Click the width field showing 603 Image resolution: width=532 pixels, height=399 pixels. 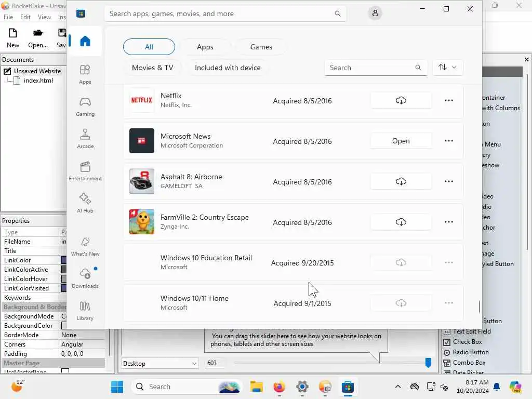click(x=215, y=363)
